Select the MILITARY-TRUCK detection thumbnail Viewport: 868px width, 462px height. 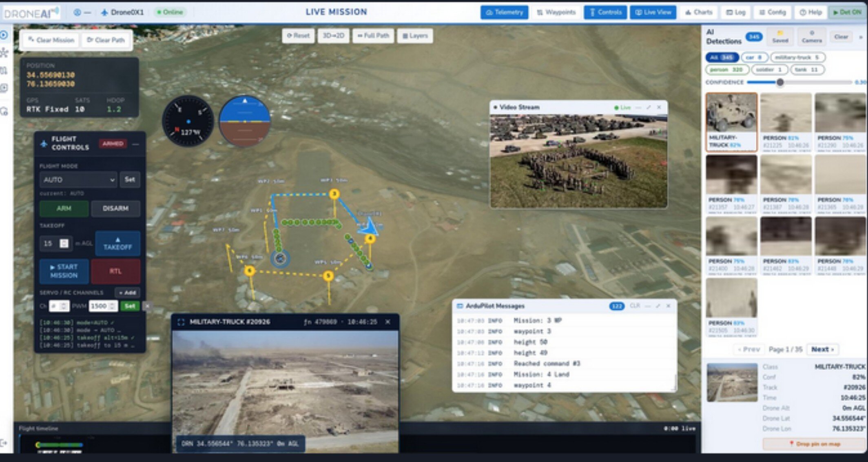point(732,122)
